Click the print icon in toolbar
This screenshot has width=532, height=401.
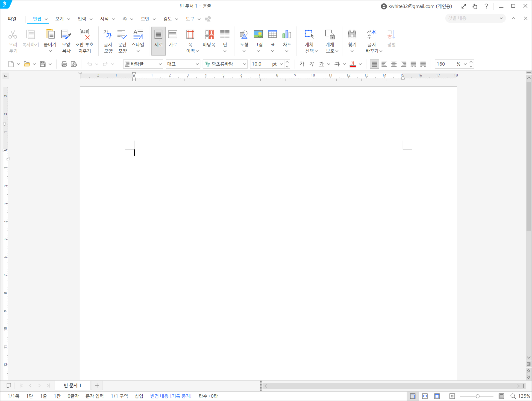(64, 64)
